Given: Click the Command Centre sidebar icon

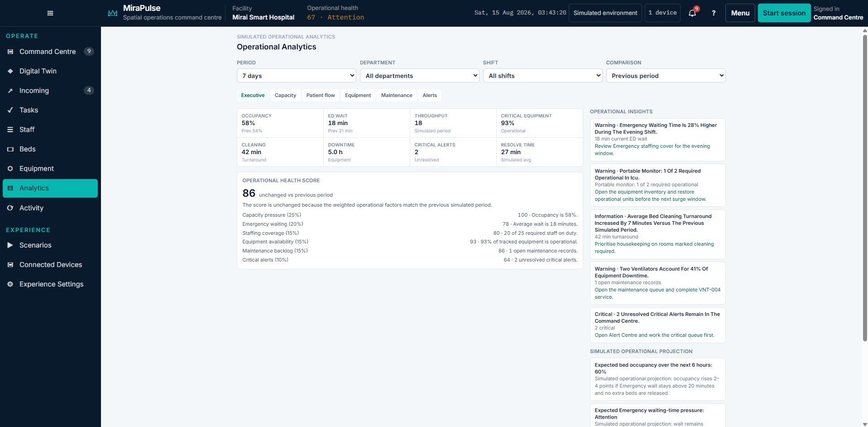Looking at the screenshot, I should 10,52.
